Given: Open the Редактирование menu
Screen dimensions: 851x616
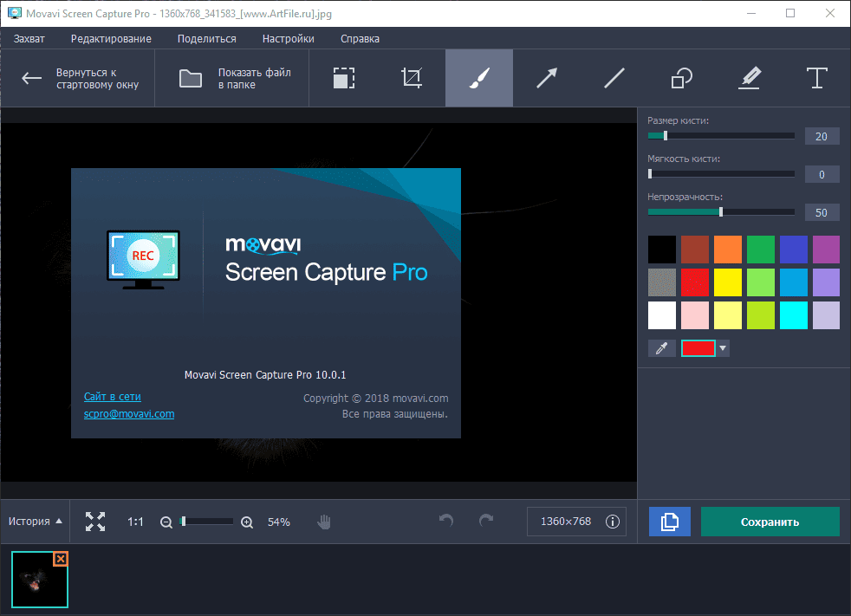Looking at the screenshot, I should click(111, 38).
